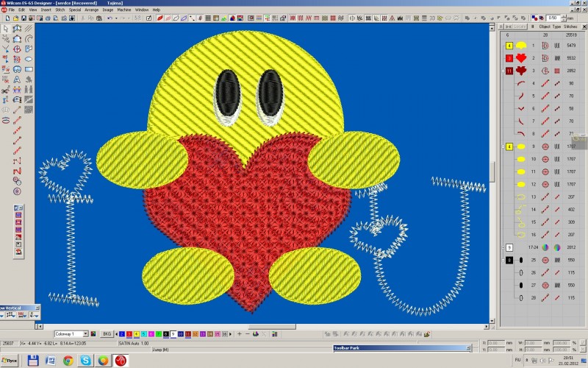The image size is (588, 368).
Task: Click the plus icon beside color palette
Action: pos(240,334)
